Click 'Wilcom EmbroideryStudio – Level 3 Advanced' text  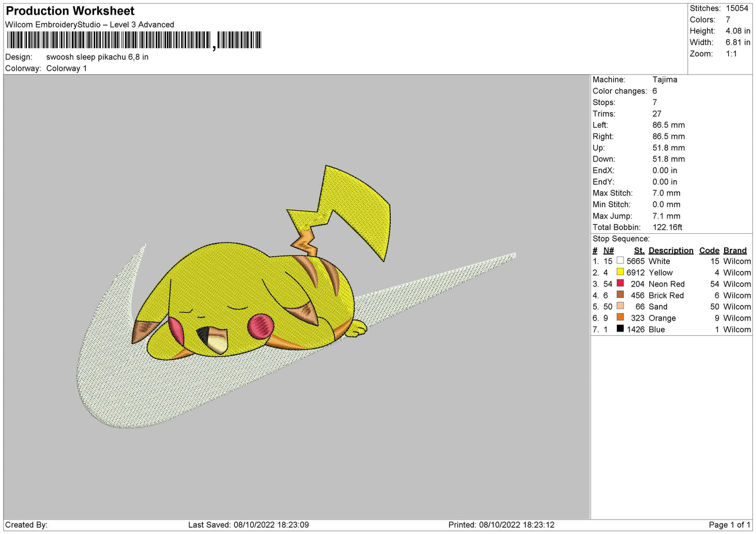coord(89,25)
